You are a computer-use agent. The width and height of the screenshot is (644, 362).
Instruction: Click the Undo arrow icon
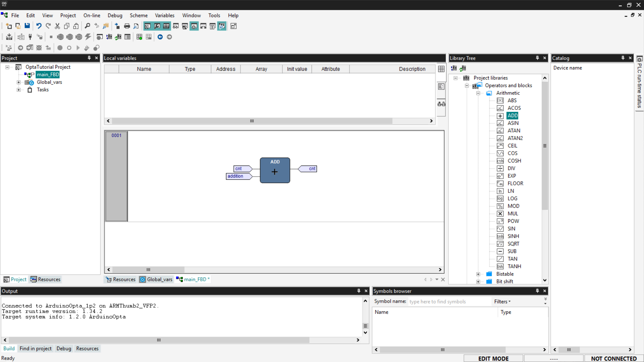(x=39, y=26)
